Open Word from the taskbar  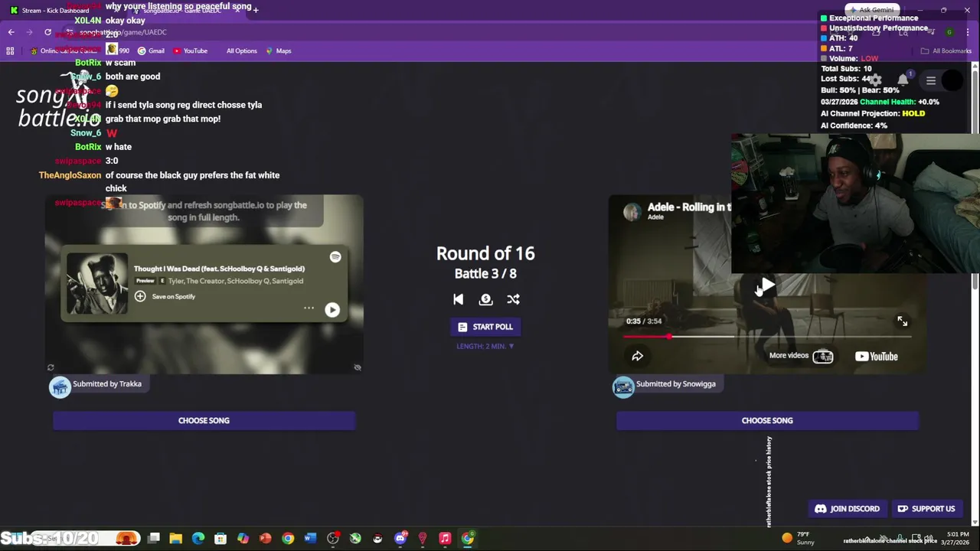310,539
